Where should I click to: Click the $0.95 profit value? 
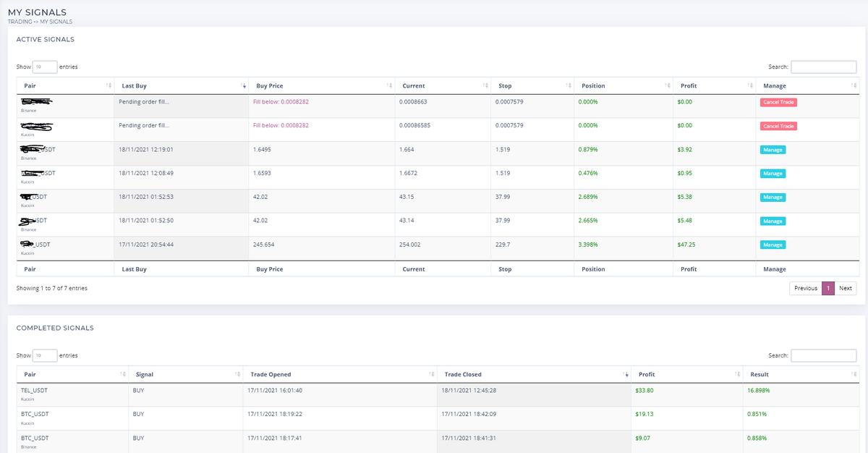tap(684, 174)
